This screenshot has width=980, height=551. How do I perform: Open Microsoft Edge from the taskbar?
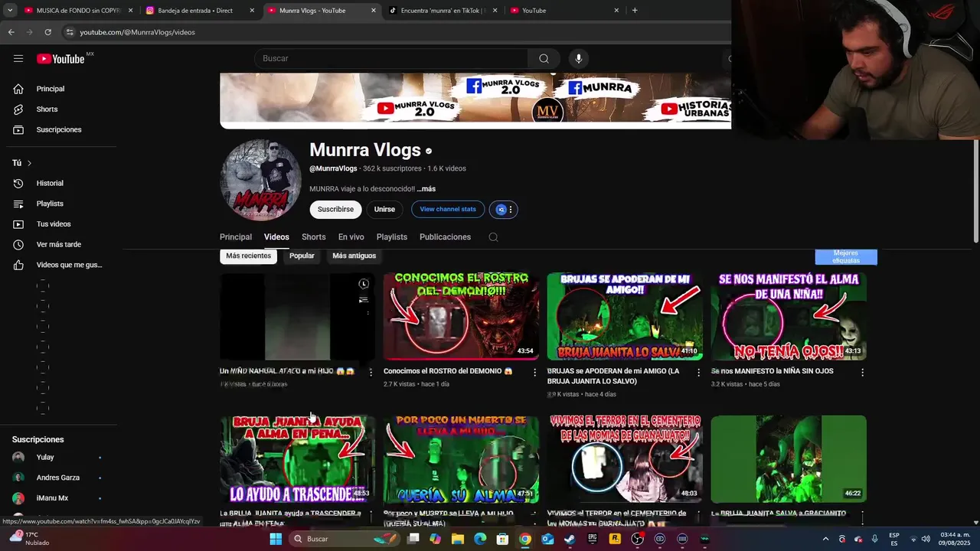tap(480, 539)
